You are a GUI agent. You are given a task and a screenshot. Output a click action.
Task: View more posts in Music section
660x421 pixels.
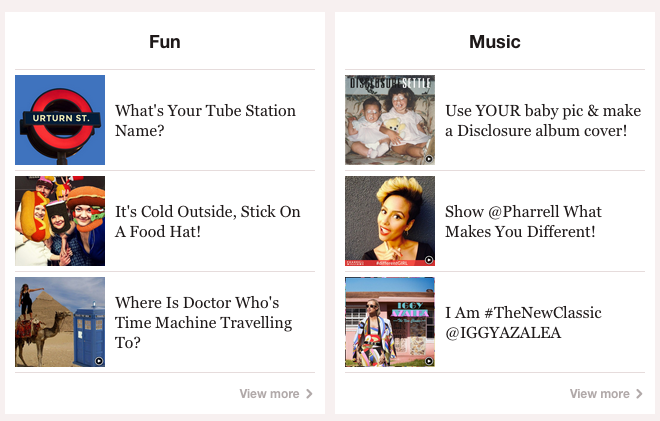tap(606, 394)
